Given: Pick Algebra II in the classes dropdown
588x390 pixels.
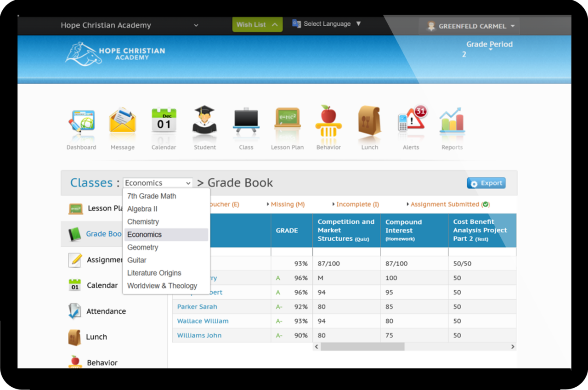Looking at the screenshot, I should pos(142,209).
